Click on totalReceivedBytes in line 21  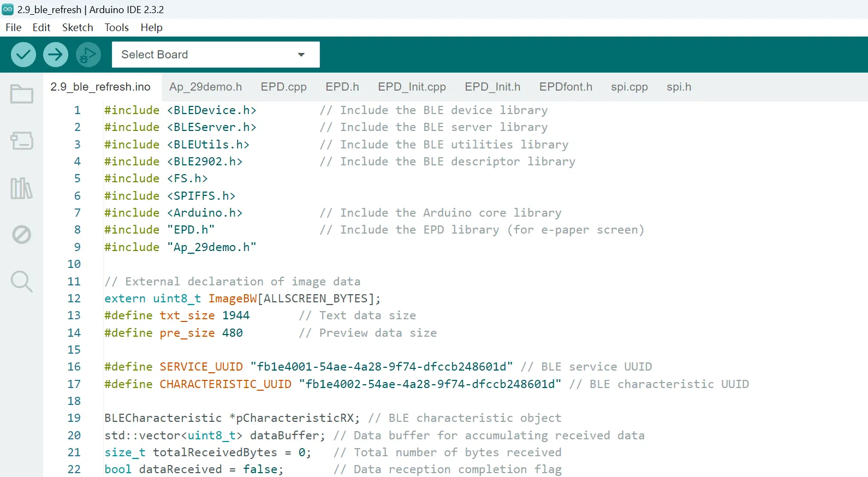pos(215,452)
